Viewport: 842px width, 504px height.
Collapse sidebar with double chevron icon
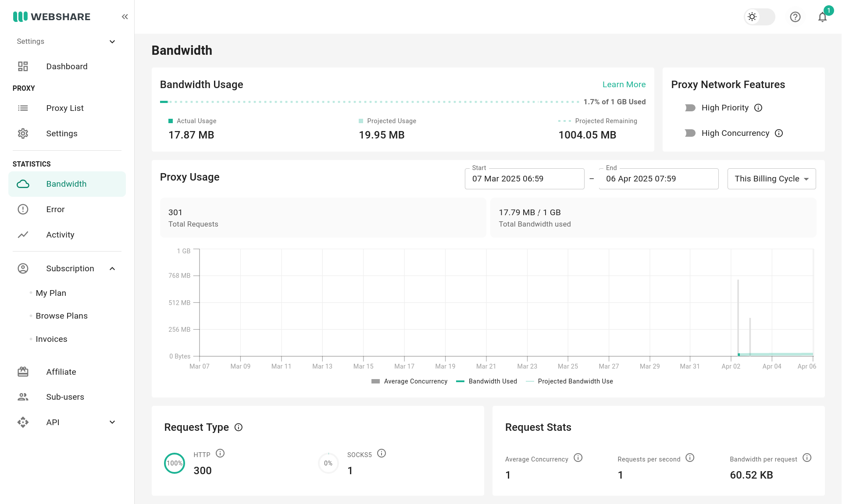pos(125,17)
